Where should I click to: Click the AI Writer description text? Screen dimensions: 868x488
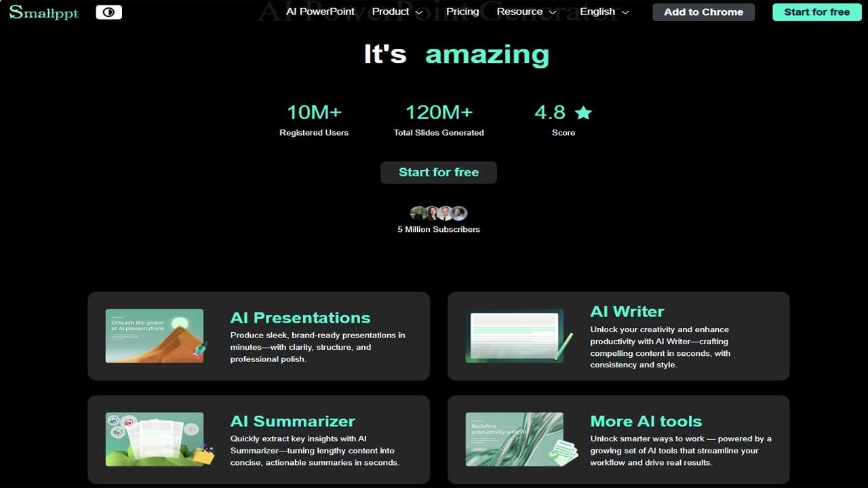pyautogui.click(x=660, y=347)
